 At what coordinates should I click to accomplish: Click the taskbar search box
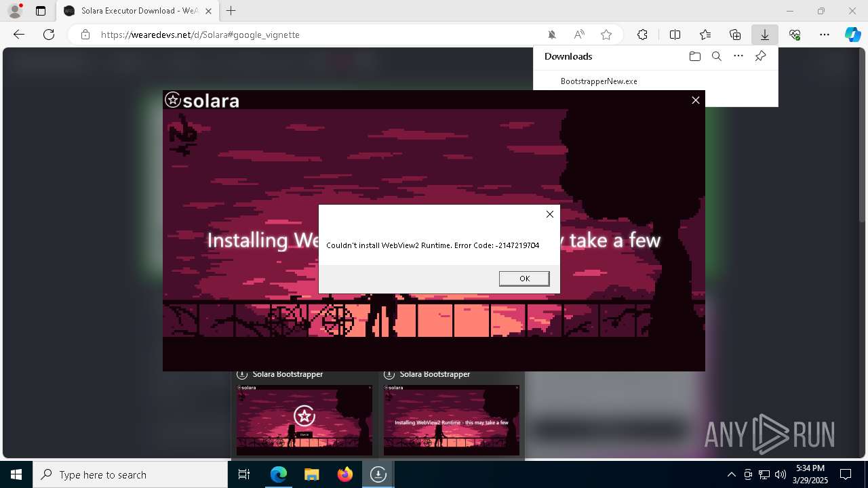click(130, 474)
